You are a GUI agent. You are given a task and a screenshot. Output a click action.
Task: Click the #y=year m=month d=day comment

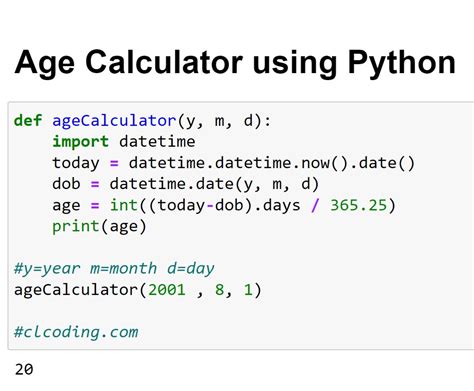114,269
